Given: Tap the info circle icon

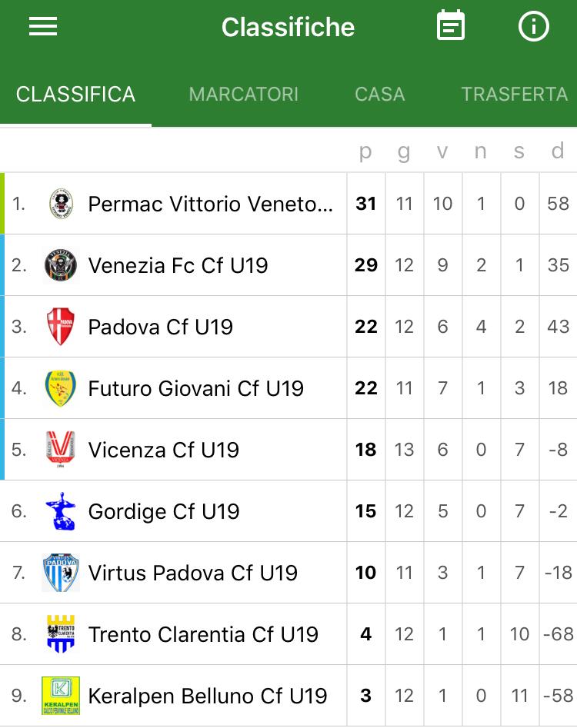Looking at the screenshot, I should click(x=533, y=26).
